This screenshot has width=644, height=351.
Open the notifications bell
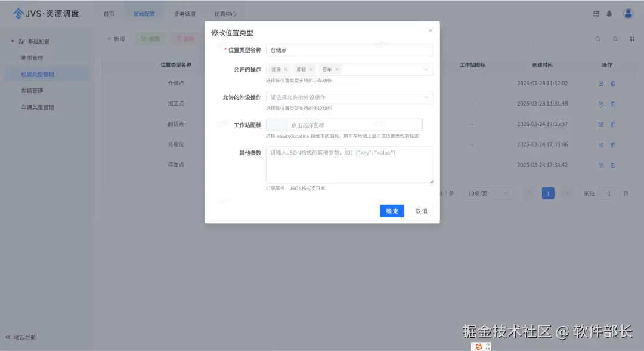[x=609, y=13]
